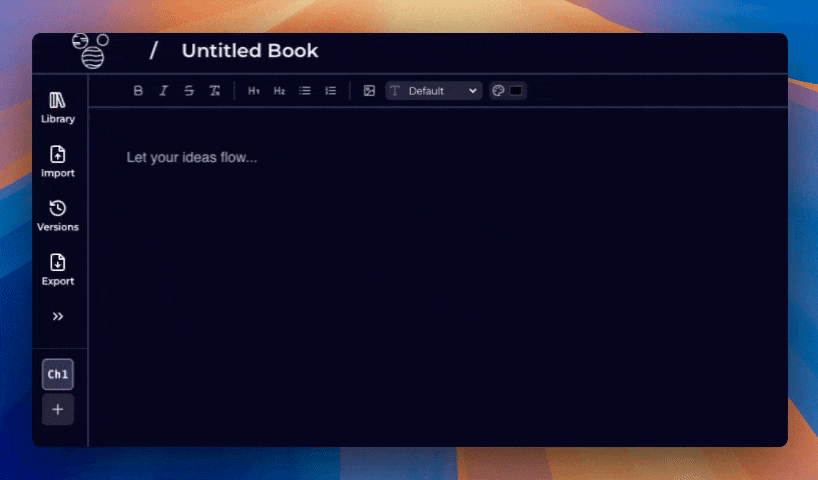818x480 pixels.
Task: Click the palette color icon
Action: (x=498, y=91)
